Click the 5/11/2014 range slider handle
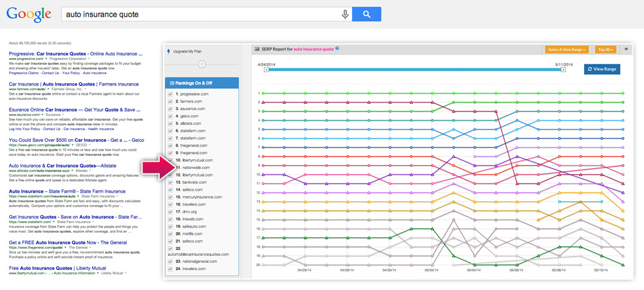Screen dimensions: 644x290 [563, 70]
